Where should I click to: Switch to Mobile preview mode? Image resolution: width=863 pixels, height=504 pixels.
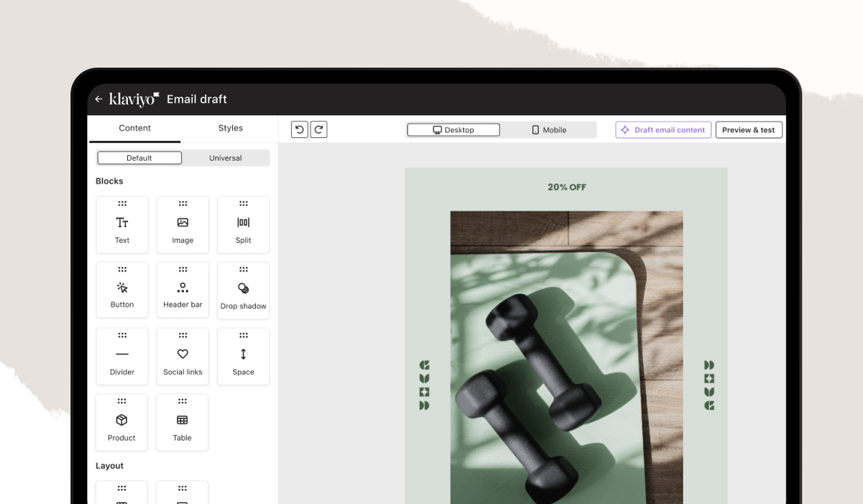(549, 129)
